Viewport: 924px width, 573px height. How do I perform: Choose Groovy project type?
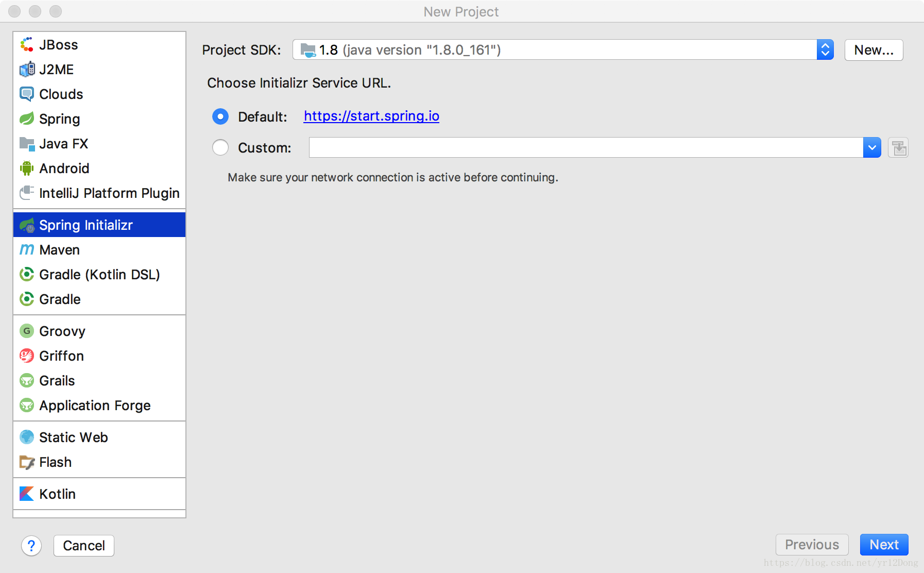[x=99, y=331]
